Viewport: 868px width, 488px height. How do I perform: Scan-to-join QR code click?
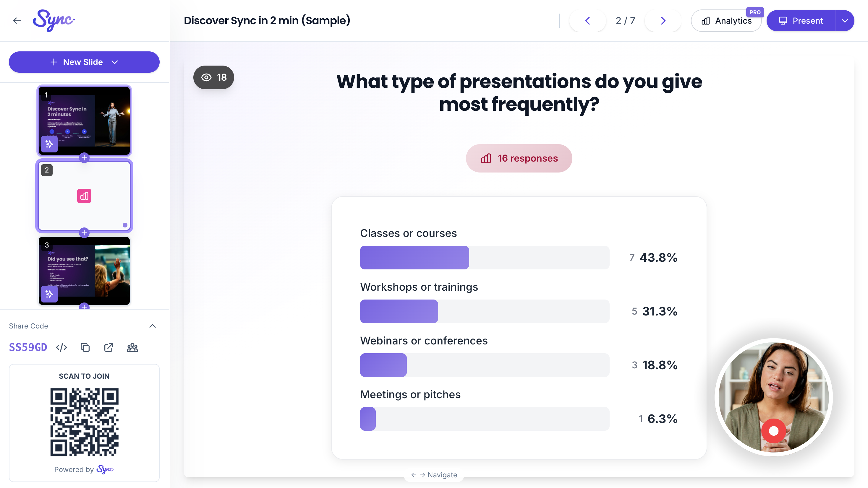pos(84,421)
